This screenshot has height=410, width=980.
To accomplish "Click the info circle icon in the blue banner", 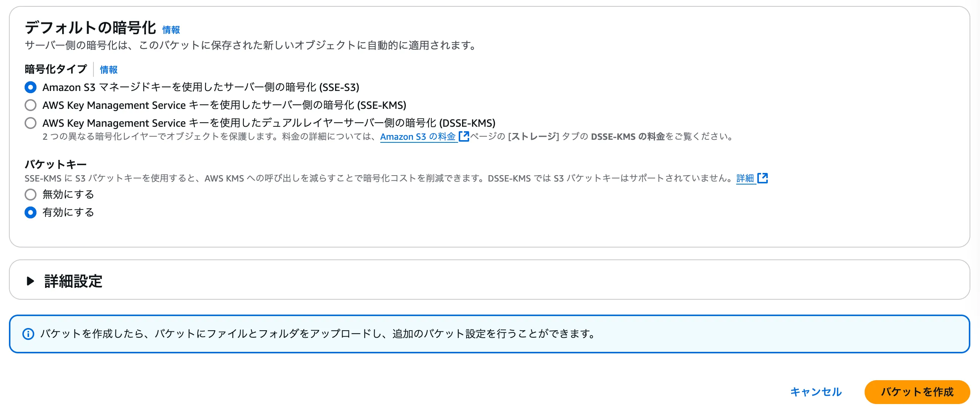I will pyautogui.click(x=28, y=334).
